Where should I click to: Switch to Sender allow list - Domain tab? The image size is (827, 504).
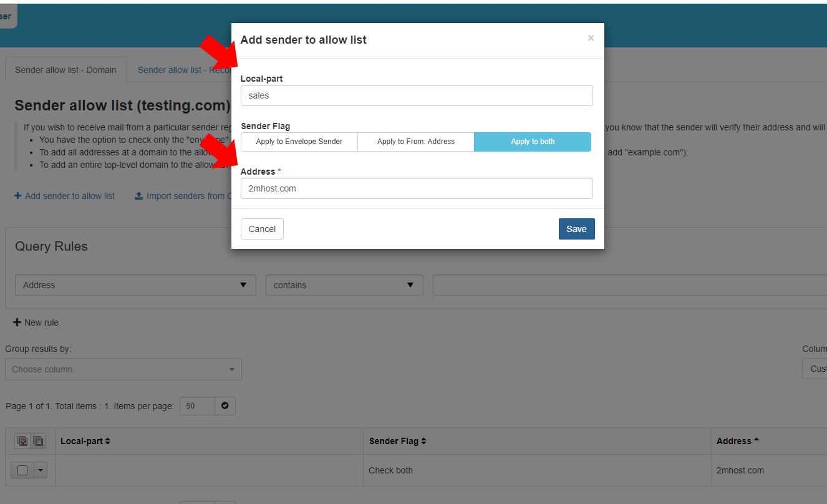click(65, 70)
